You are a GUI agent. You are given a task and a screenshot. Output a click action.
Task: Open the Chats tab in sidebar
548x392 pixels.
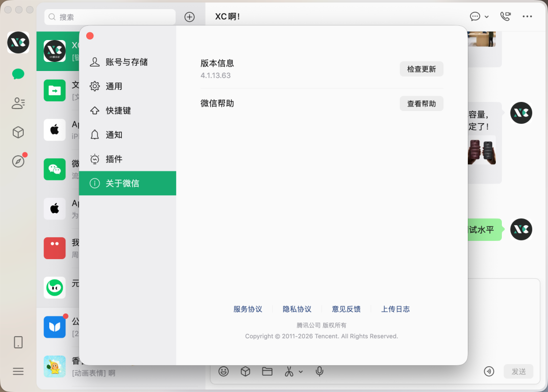pos(18,74)
